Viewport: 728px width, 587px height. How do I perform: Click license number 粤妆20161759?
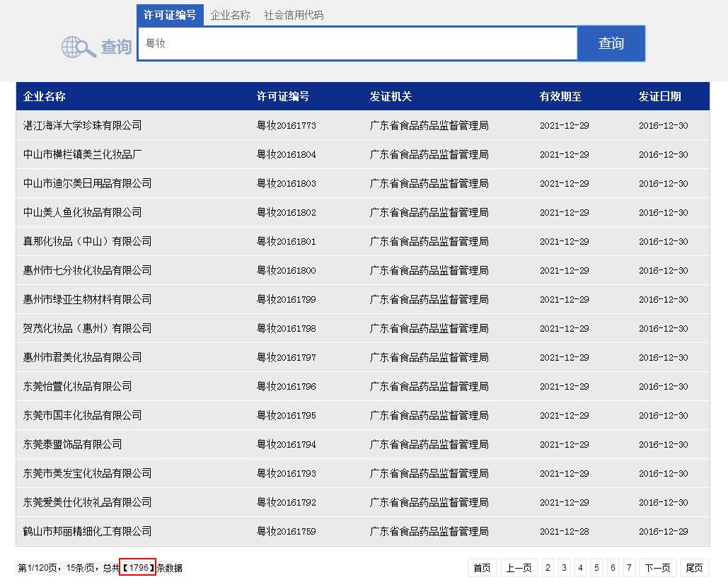[x=287, y=531]
